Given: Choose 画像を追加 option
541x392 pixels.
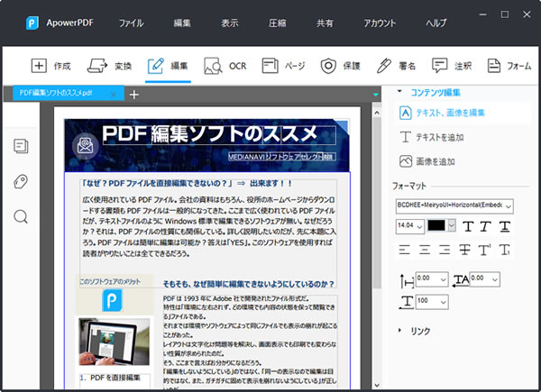Looking at the screenshot, I should click(427, 161).
